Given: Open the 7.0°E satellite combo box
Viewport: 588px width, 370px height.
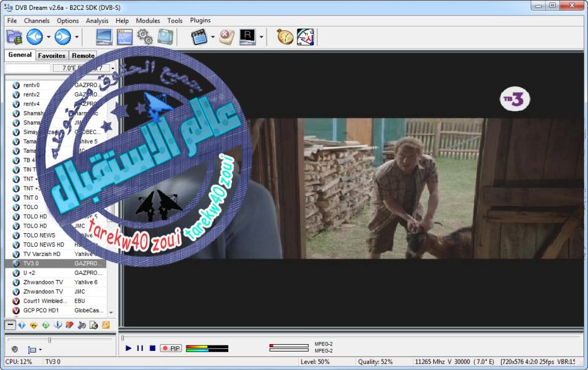Looking at the screenshot, I should (x=84, y=68).
